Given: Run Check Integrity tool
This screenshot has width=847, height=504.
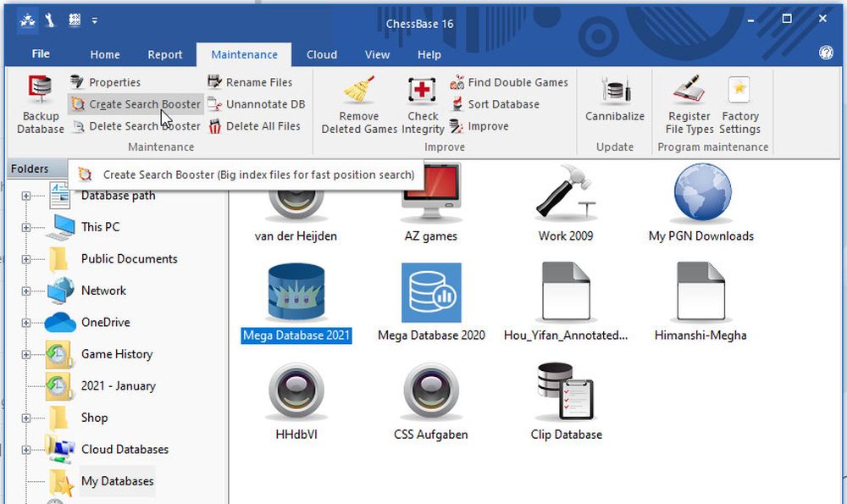Looking at the screenshot, I should pyautogui.click(x=422, y=91).
